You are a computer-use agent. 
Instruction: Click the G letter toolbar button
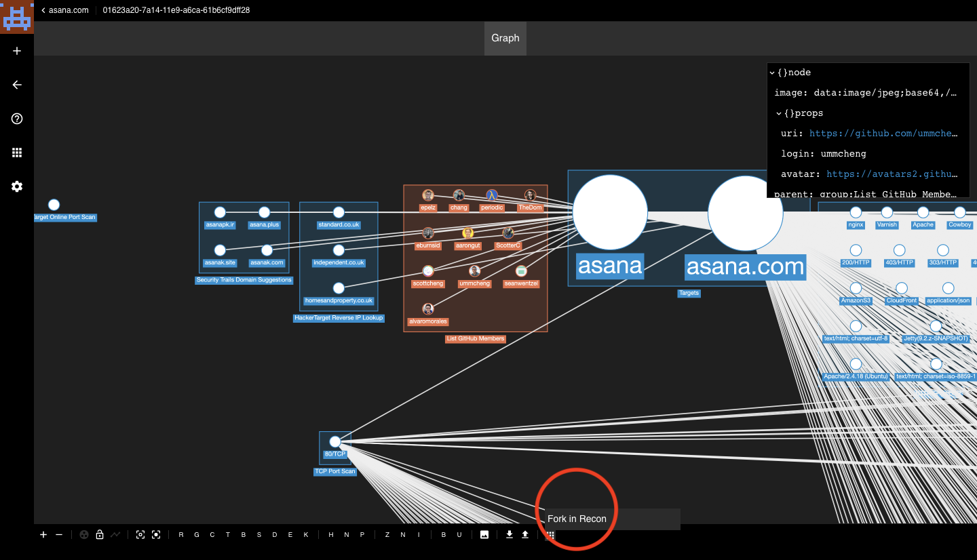click(197, 535)
